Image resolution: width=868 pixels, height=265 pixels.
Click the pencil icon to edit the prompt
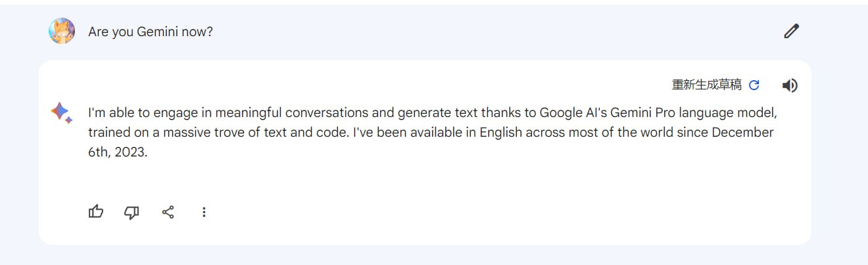point(791,31)
